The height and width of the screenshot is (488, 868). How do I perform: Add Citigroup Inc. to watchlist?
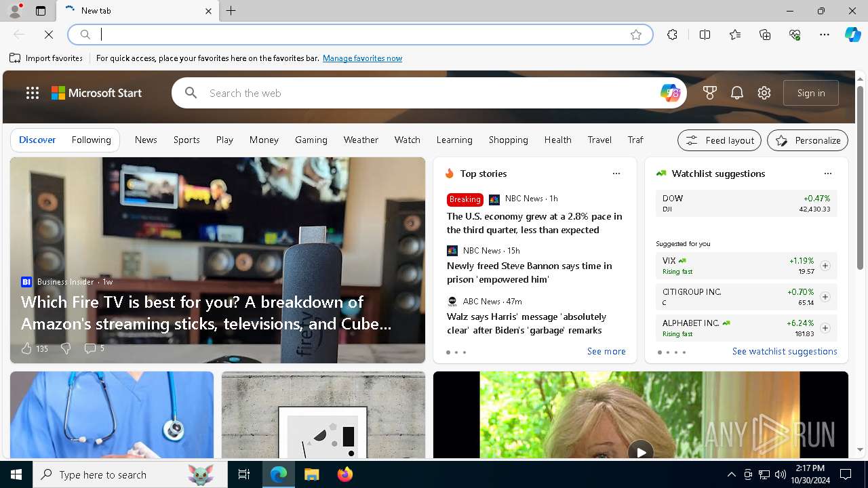pos(825,297)
